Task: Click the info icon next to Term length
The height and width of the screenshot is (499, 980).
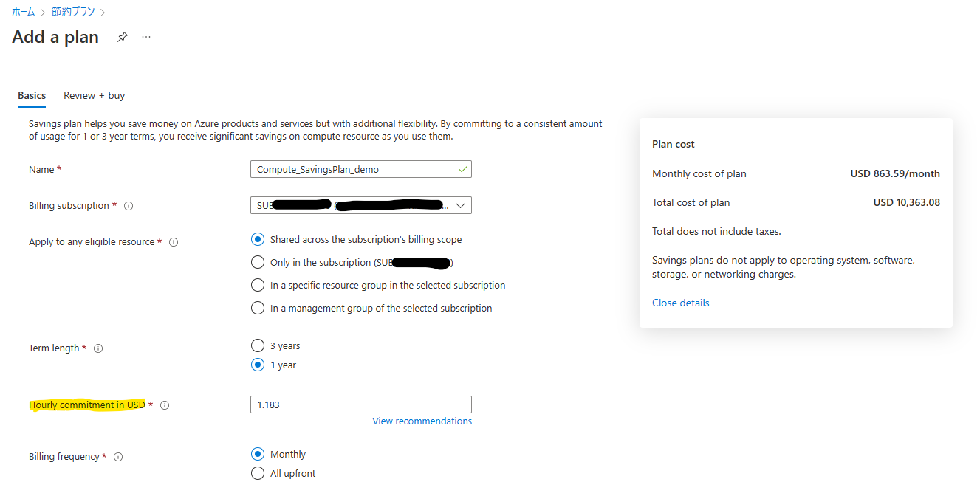Action: [98, 348]
